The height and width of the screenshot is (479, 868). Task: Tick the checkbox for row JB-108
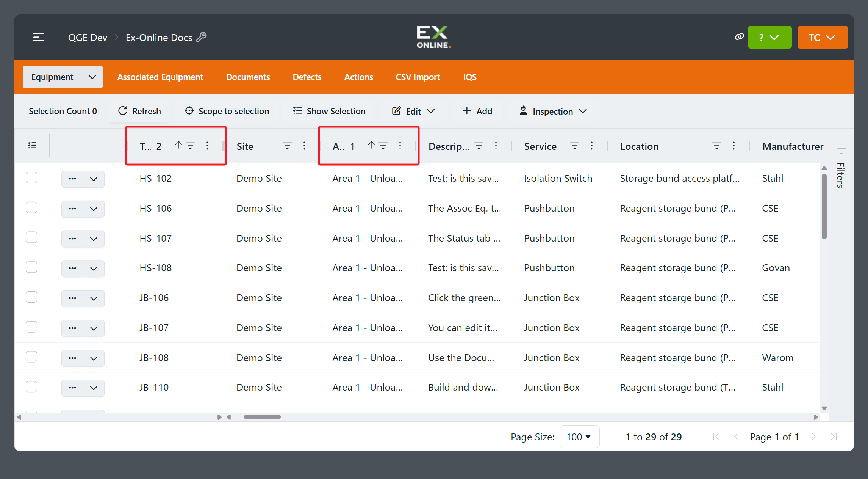tap(31, 357)
